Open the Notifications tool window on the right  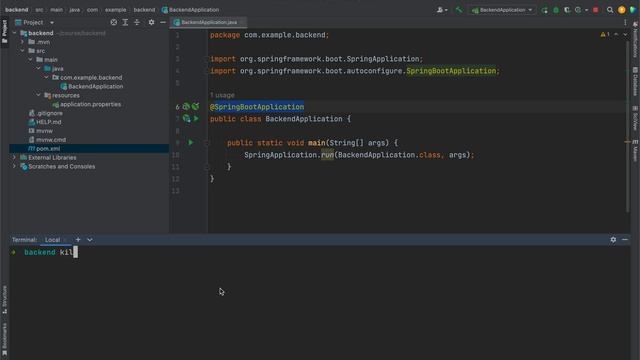[635, 40]
